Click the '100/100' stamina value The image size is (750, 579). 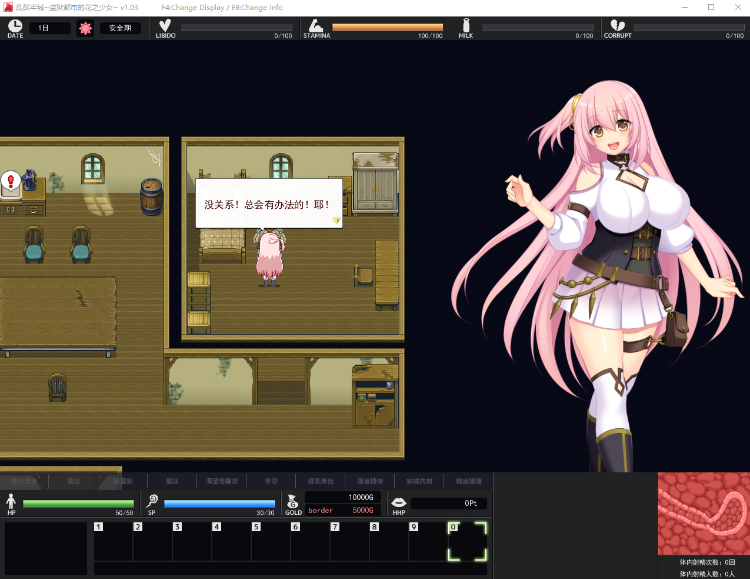430,36
